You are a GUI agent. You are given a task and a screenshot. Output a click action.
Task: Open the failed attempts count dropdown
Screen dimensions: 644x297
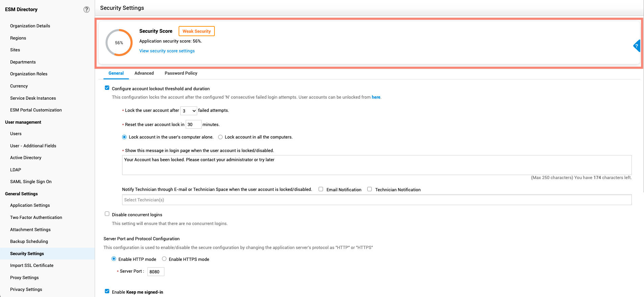[189, 111]
